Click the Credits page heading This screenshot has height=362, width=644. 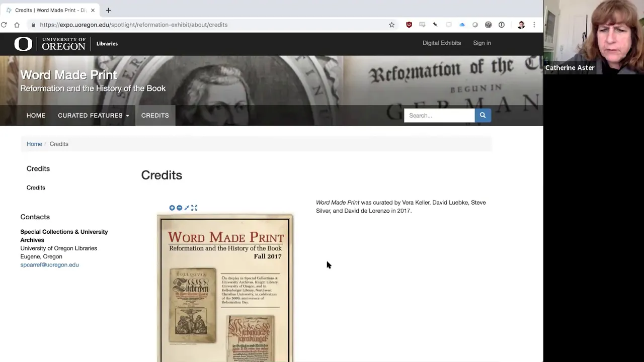click(162, 175)
